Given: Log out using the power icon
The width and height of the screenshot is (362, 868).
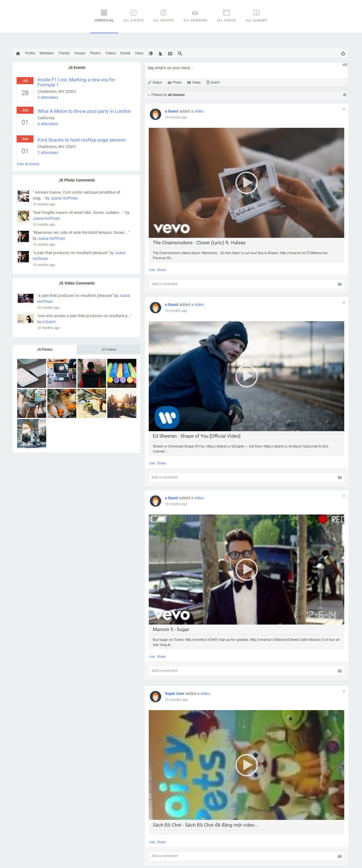Looking at the screenshot, I should [x=343, y=53].
